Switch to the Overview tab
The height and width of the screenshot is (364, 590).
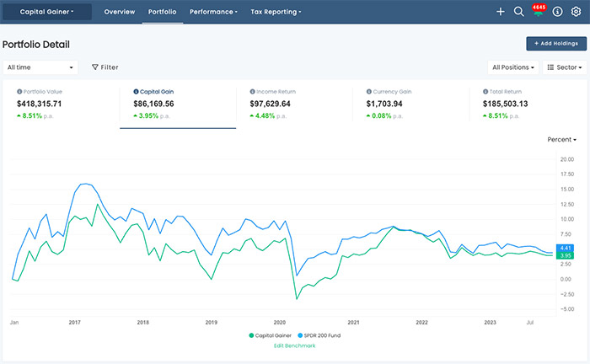(x=120, y=12)
